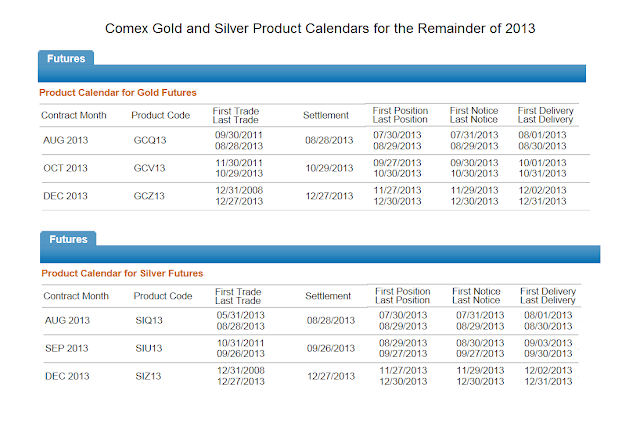Image resolution: width=640 pixels, height=433 pixels.
Task: Select the Futures tab above the Gold calendar
Action: pyautogui.click(x=66, y=59)
